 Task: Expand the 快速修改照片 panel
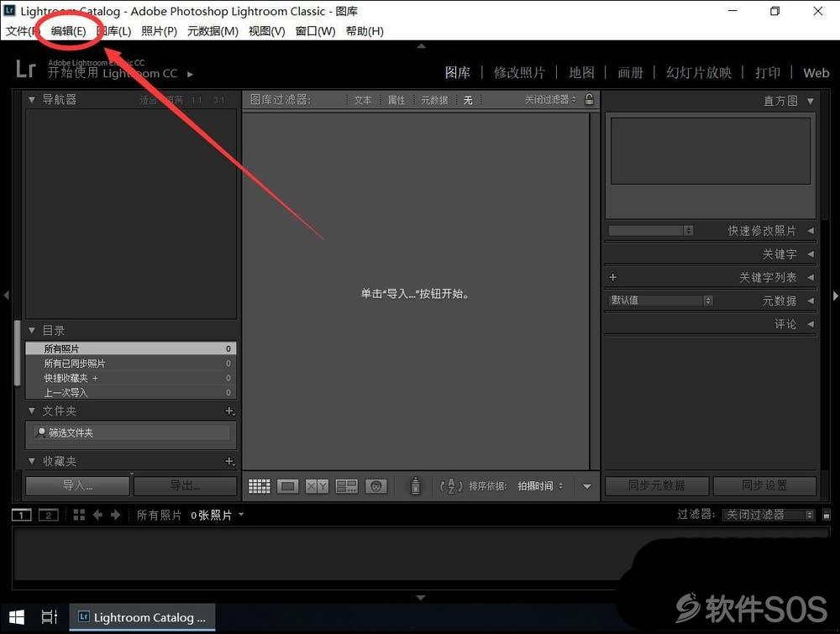[x=811, y=231]
